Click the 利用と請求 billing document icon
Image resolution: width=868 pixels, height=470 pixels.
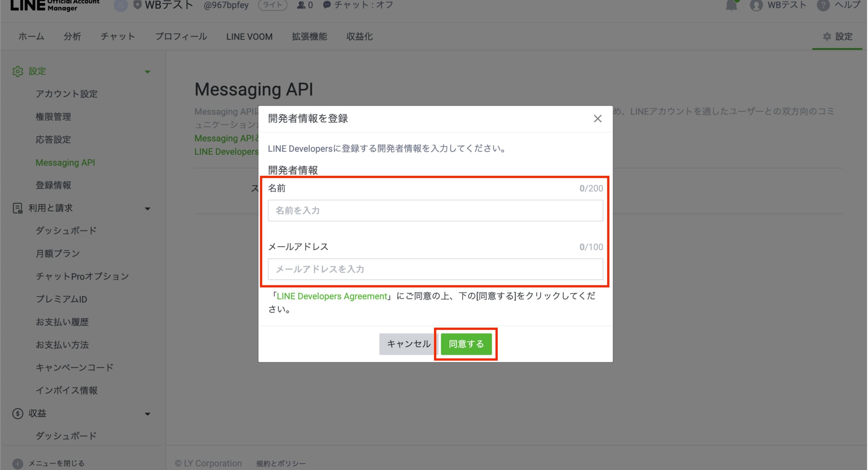point(17,208)
